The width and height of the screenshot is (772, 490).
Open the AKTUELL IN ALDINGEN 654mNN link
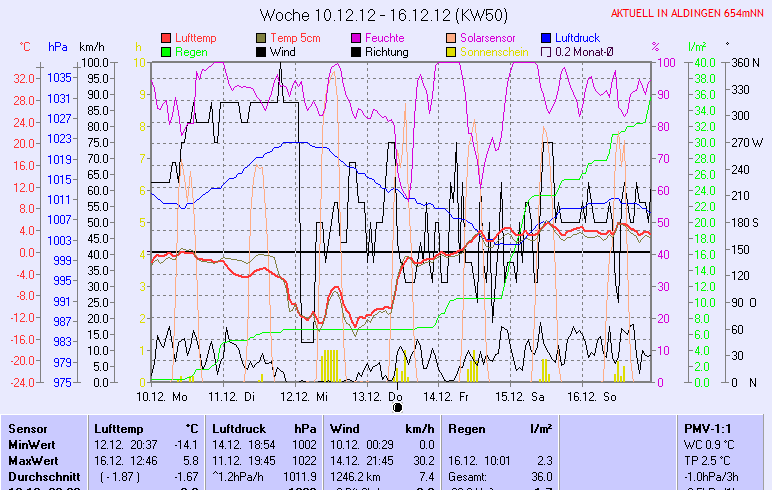(688, 13)
